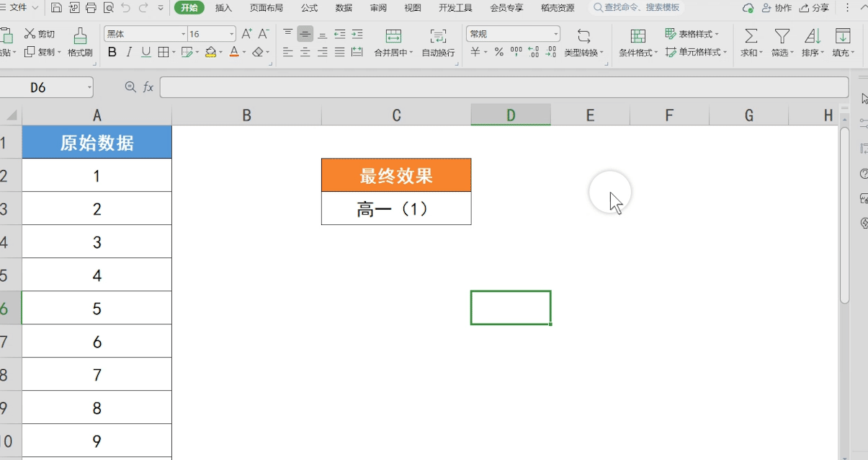The height and width of the screenshot is (460, 868).
Task: Center text horizontally
Action: click(x=305, y=52)
